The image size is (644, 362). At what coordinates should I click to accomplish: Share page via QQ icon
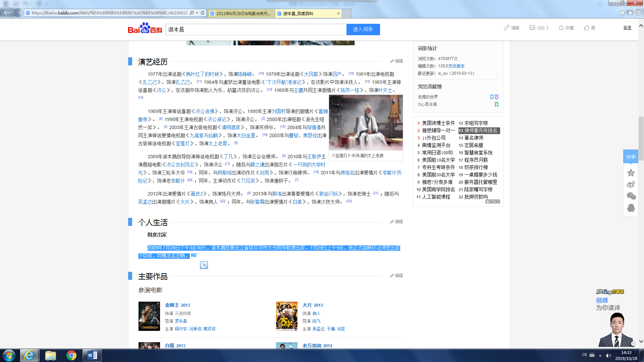[631, 208]
